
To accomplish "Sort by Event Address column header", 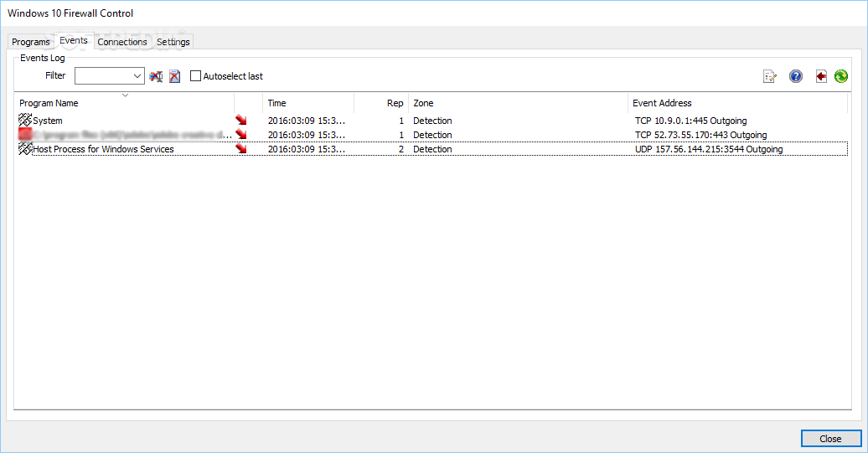I will (x=738, y=103).
